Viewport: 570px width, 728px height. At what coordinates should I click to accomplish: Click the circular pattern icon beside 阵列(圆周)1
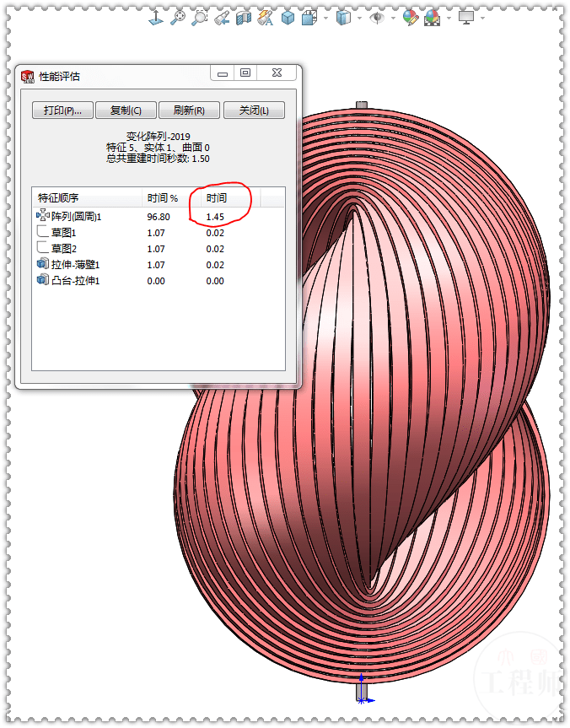43,215
